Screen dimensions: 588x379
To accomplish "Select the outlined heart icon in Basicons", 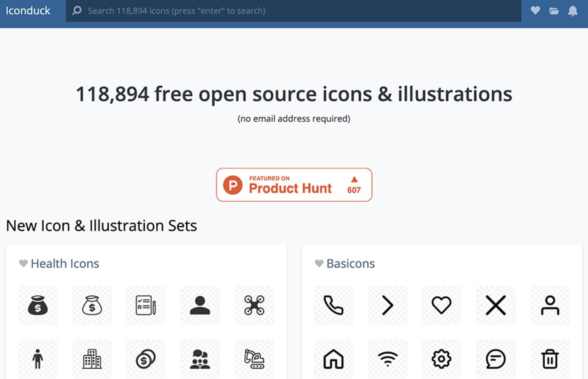I will pos(441,305).
